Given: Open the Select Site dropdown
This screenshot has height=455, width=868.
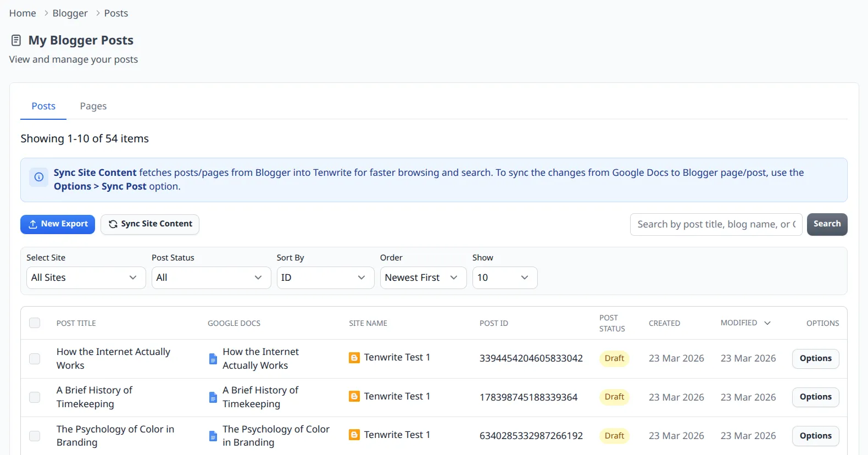Looking at the screenshot, I should click(x=86, y=278).
